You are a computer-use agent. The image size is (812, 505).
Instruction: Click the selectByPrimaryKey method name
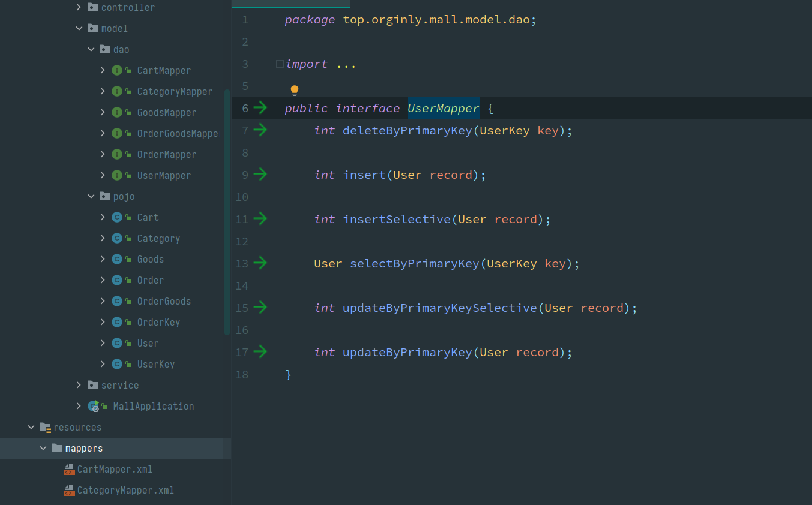coord(415,263)
